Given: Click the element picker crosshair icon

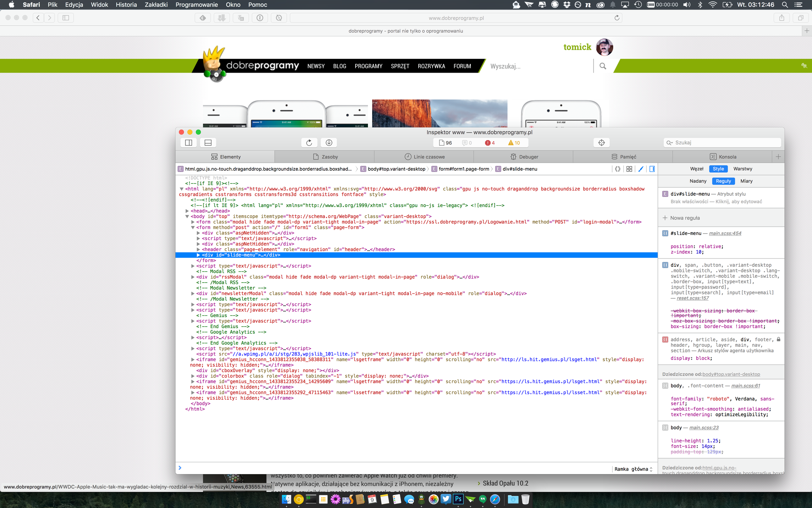Looking at the screenshot, I should pyautogui.click(x=601, y=143).
